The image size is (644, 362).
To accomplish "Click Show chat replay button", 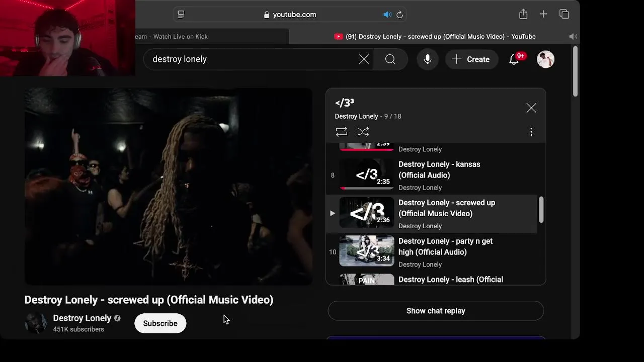I will click(x=436, y=311).
